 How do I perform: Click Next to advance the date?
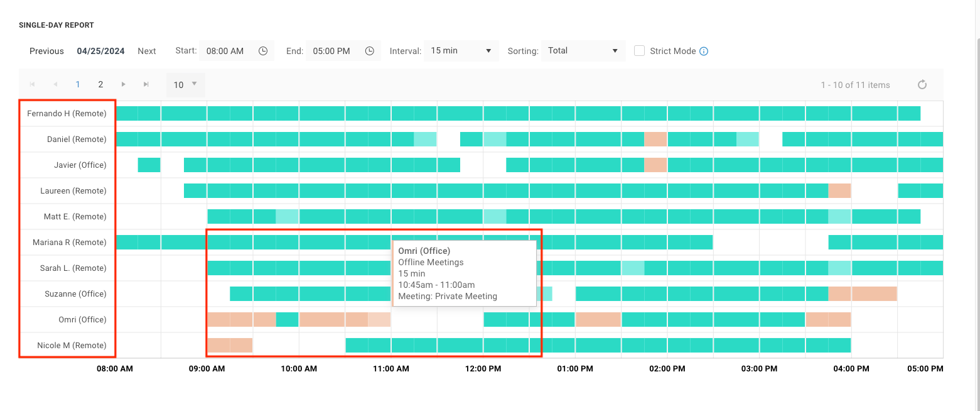(146, 51)
